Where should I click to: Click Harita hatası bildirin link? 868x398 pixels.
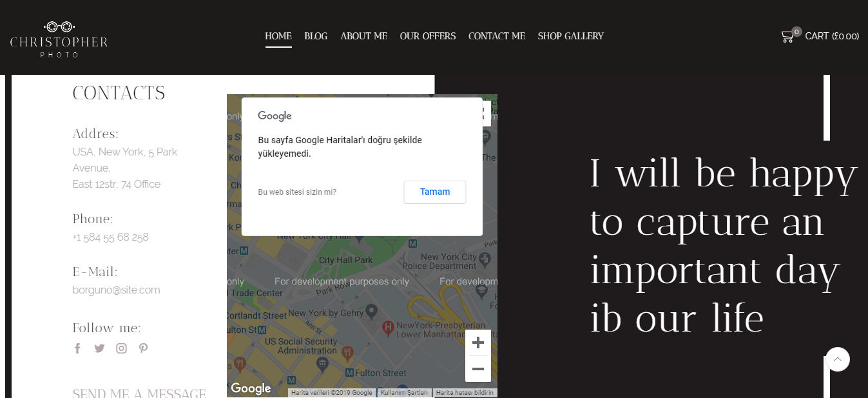pyautogui.click(x=465, y=393)
